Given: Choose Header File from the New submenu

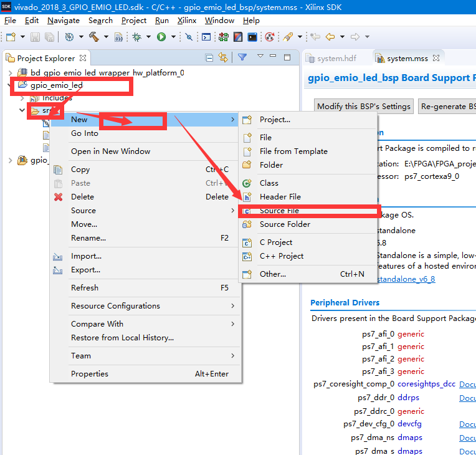Looking at the screenshot, I should click(x=308, y=197).
